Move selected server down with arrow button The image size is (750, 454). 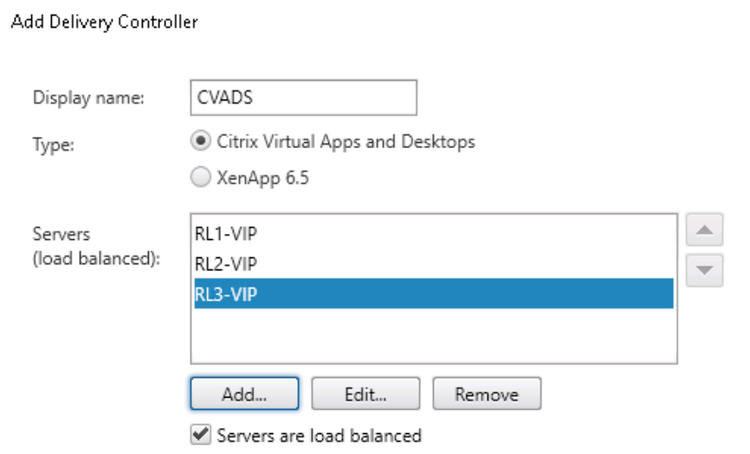[x=704, y=270]
